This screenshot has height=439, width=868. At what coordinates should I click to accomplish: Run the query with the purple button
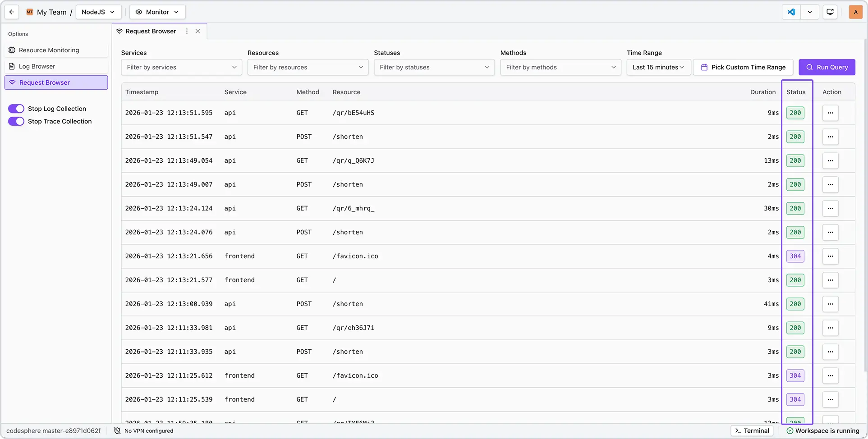[827, 67]
